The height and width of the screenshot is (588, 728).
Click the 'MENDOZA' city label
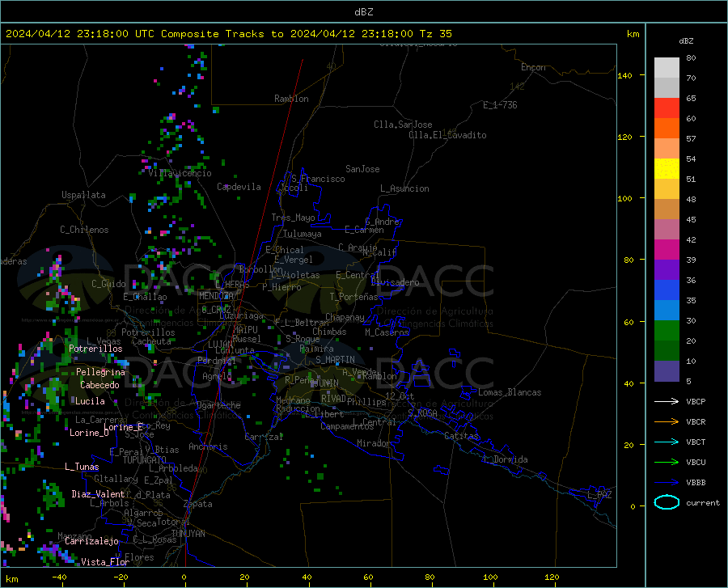[216, 296]
